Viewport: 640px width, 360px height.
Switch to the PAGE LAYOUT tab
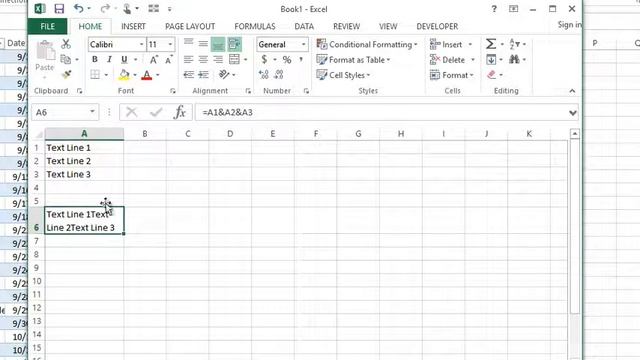pyautogui.click(x=190, y=26)
